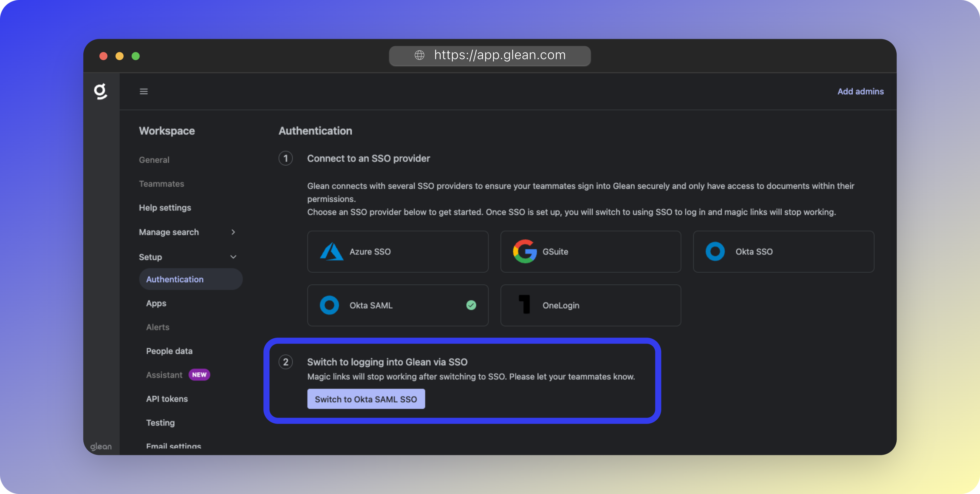Select the Azure SSO provider logo

pos(331,252)
